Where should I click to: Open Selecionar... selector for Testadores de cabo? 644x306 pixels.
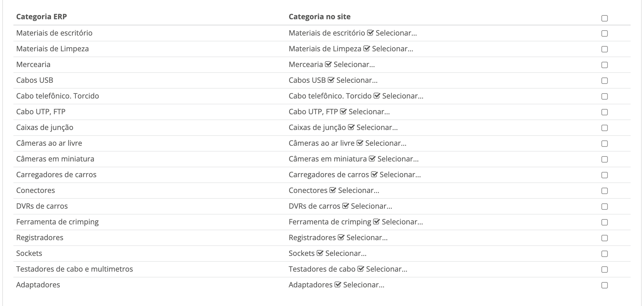tap(387, 269)
